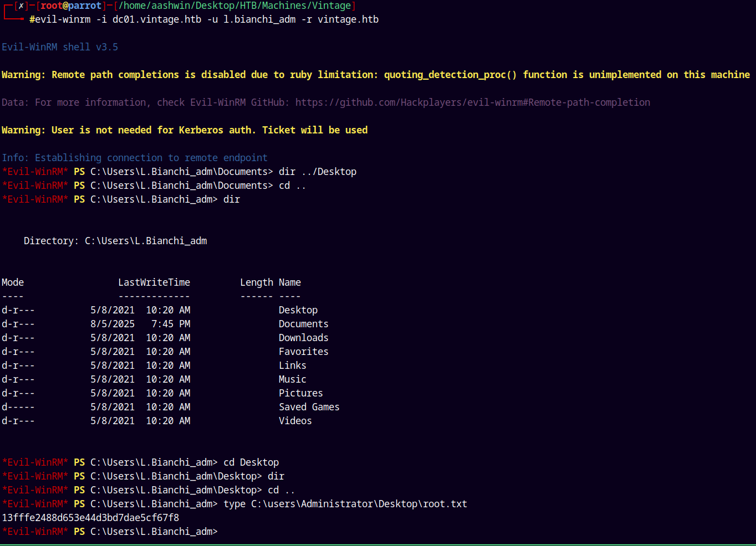
Task: Click the last empty Evil-WinRM prompt line
Action: pos(110,532)
